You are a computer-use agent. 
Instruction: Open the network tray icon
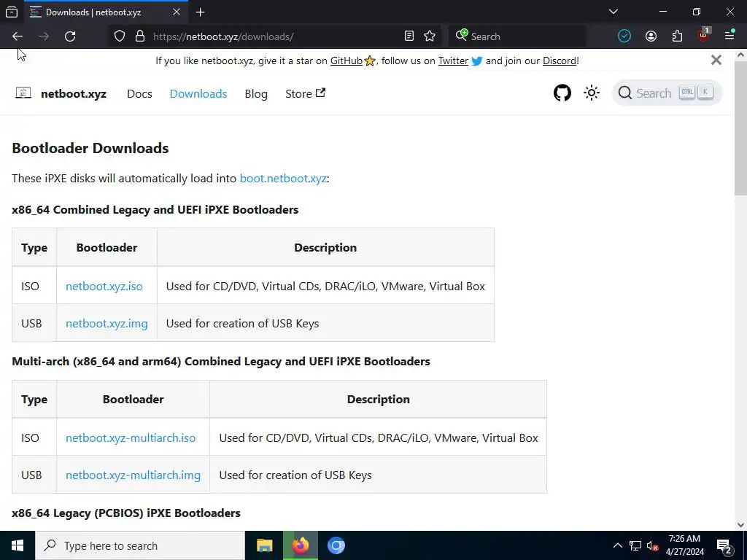pyautogui.click(x=635, y=545)
